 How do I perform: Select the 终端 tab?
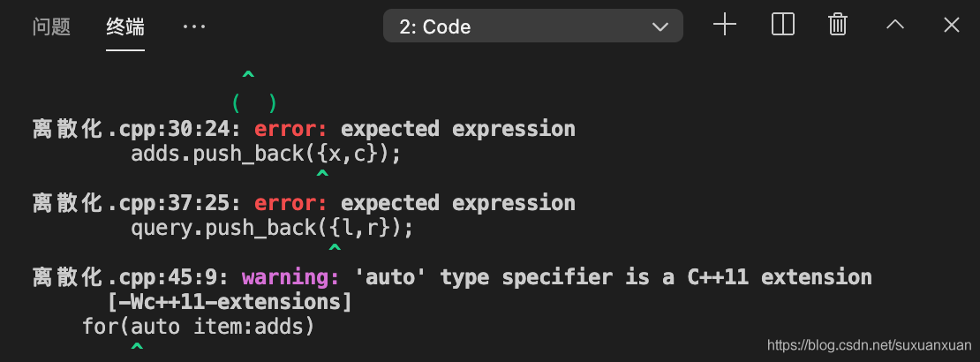pos(125,26)
